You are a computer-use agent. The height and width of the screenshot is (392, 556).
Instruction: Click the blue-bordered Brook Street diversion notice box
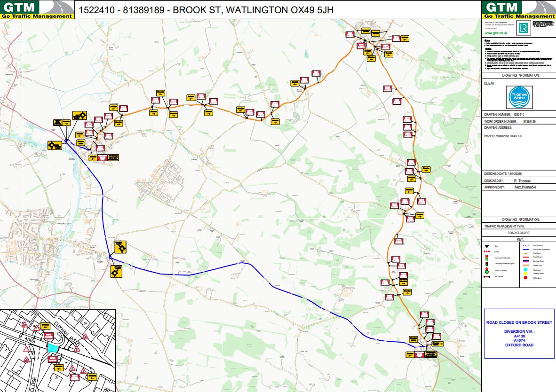pyautogui.click(x=519, y=334)
